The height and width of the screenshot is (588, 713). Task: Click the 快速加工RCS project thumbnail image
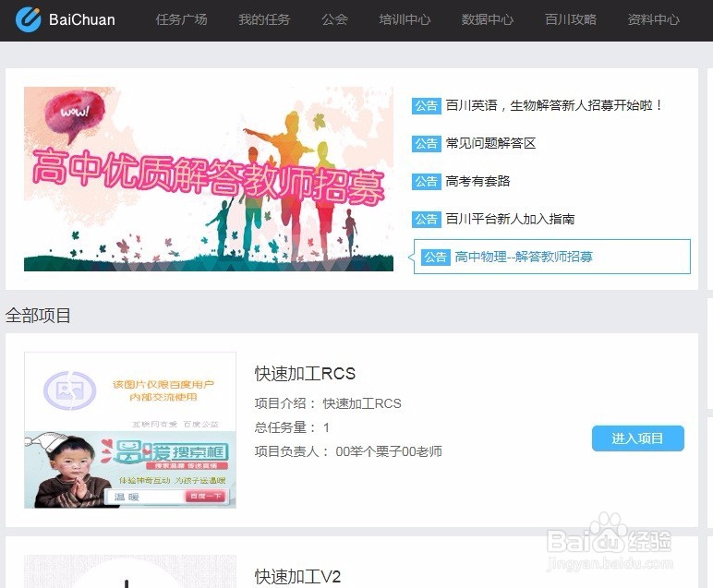130,430
